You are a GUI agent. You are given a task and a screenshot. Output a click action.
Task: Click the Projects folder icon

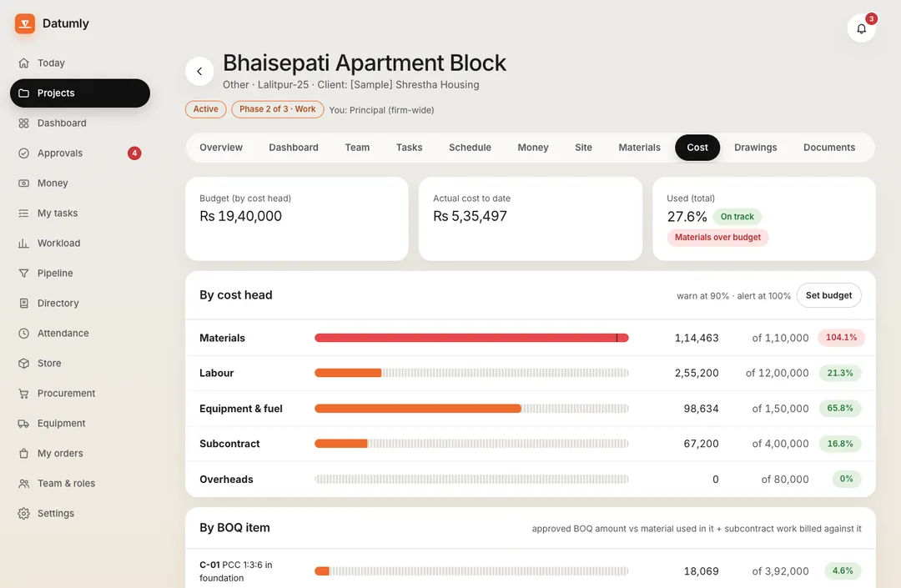click(x=23, y=93)
